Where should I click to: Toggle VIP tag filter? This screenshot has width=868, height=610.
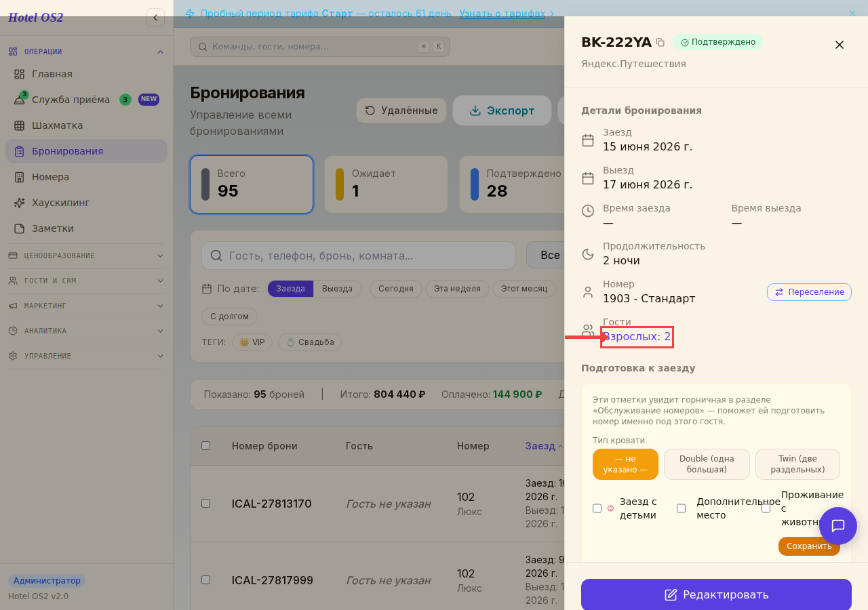[x=252, y=342]
